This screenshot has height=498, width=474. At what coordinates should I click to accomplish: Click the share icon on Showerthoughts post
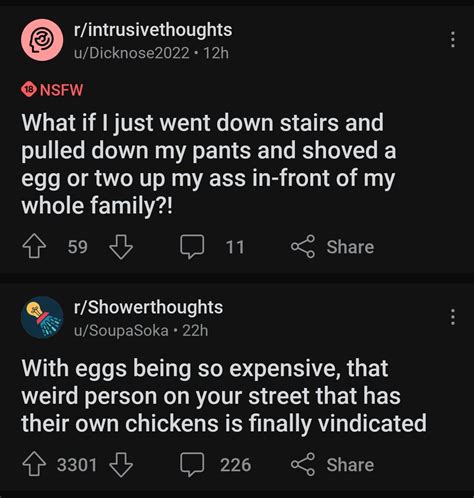[303, 464]
